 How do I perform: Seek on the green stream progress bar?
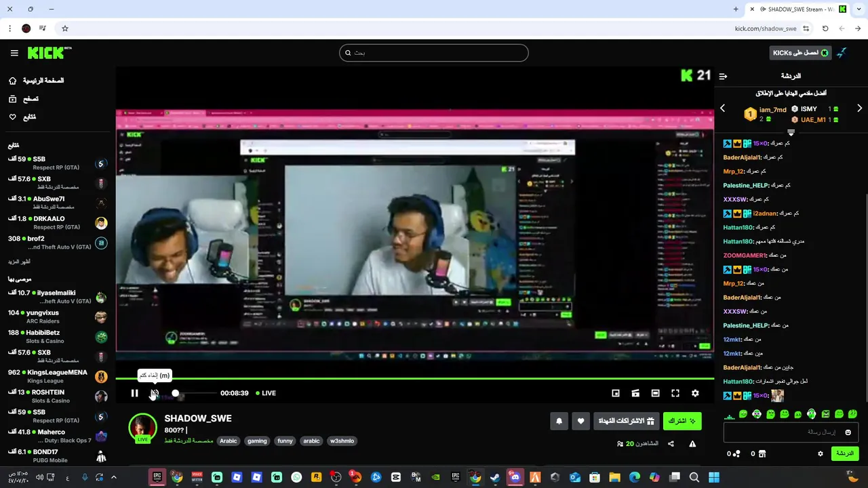point(414,378)
